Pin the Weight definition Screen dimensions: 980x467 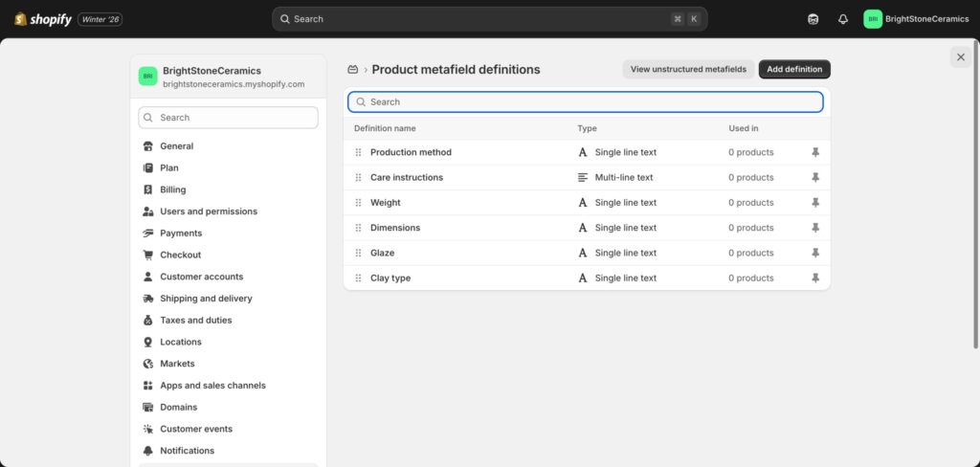(815, 203)
